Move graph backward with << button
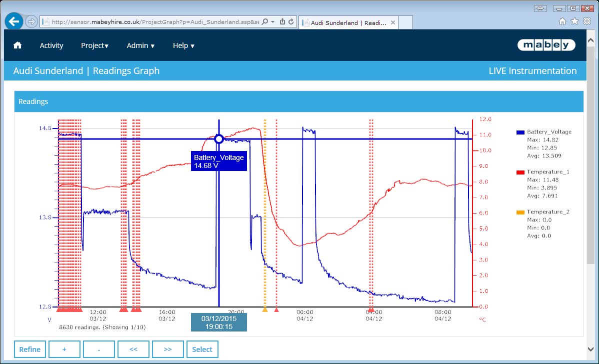The height and width of the screenshot is (364, 599). tap(133, 349)
